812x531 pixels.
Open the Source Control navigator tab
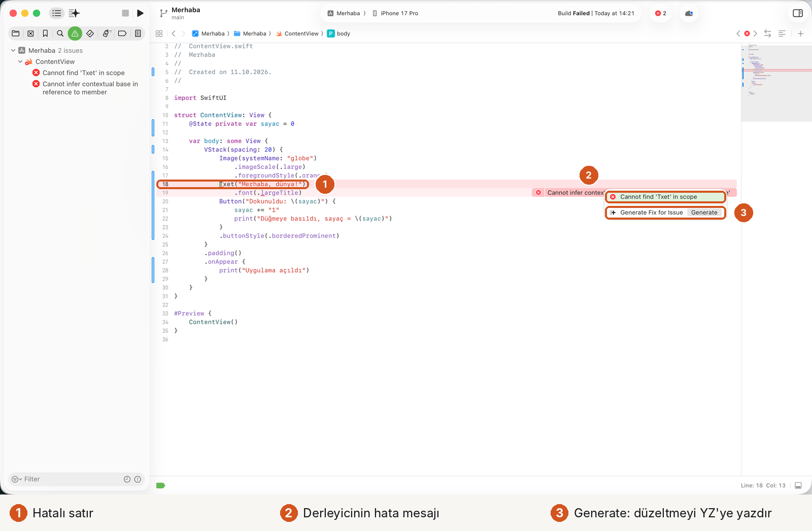pos(30,33)
